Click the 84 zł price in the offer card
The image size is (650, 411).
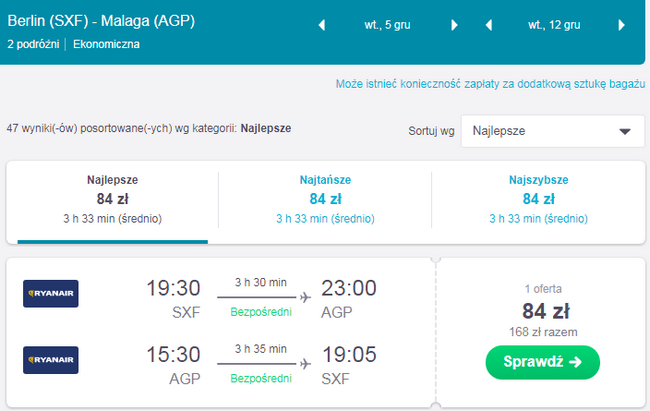pos(546,311)
